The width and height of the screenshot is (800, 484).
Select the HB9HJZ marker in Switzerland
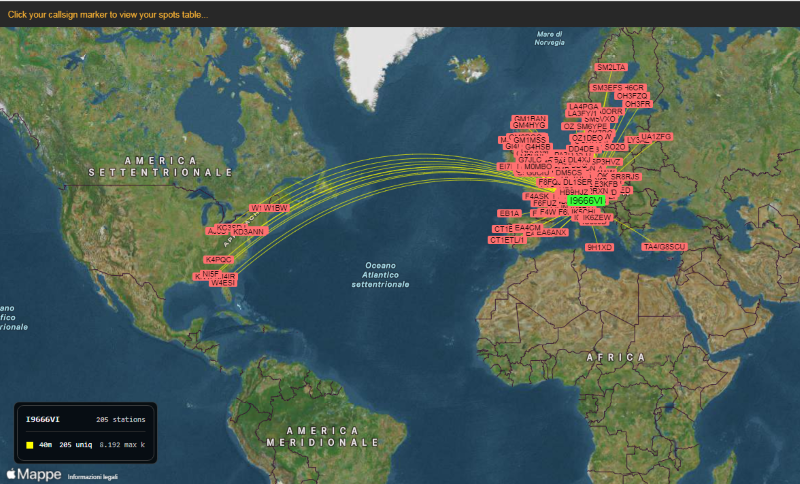pos(573,192)
